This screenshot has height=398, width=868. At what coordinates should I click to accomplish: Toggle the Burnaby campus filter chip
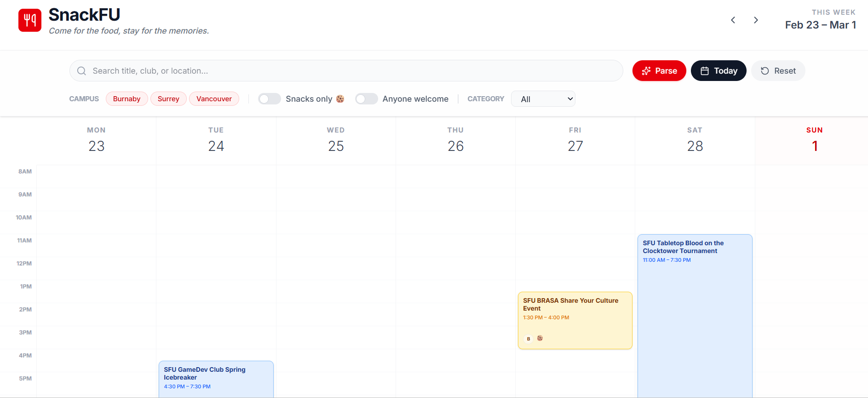click(126, 99)
